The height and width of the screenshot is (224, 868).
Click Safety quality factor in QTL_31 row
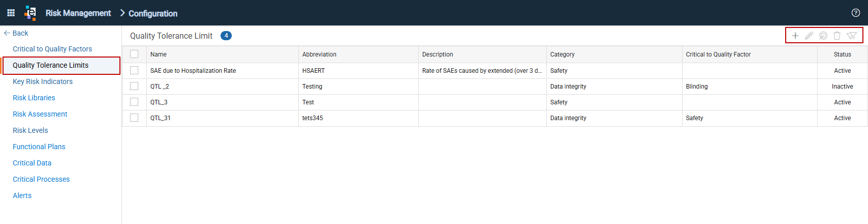[x=695, y=118]
